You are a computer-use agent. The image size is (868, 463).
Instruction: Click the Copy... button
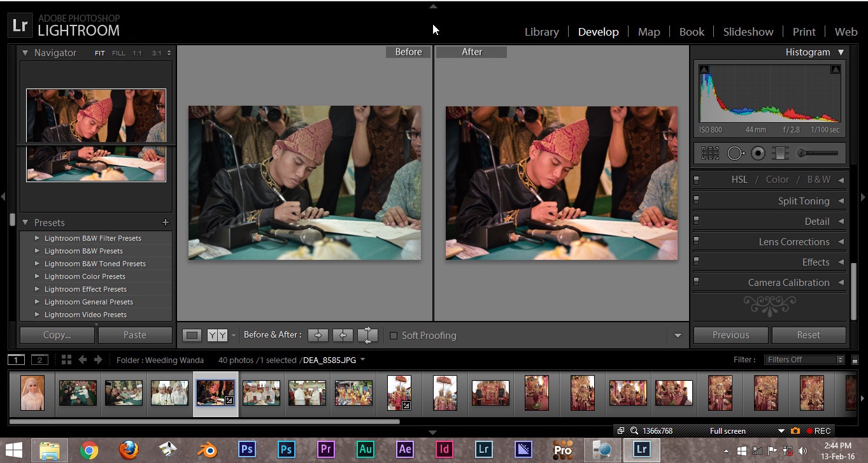(x=57, y=335)
